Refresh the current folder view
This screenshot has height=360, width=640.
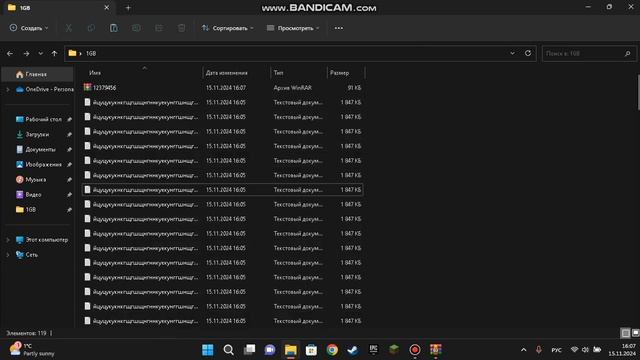coord(528,53)
